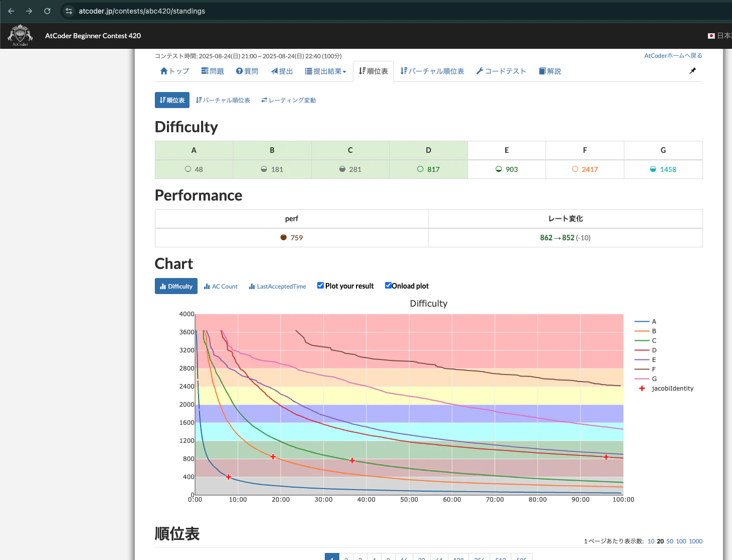Open the Japanese flag language selector
Viewport: 732px width, 560px height.
pos(719,36)
